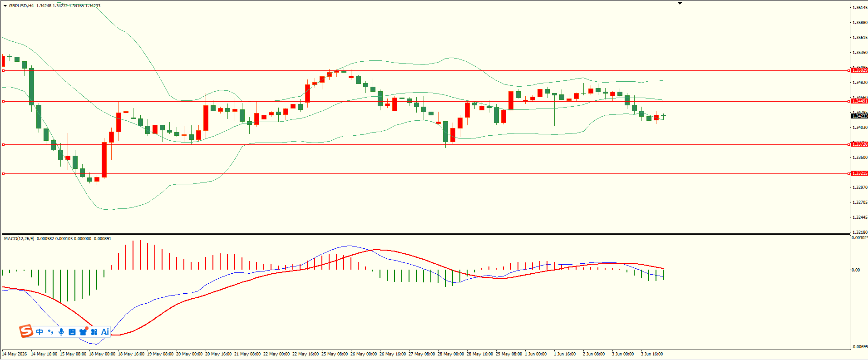The width and height of the screenshot is (868, 360).
Task: Click the MACD(12,26,9) indicator label
Action: [x=19, y=239]
